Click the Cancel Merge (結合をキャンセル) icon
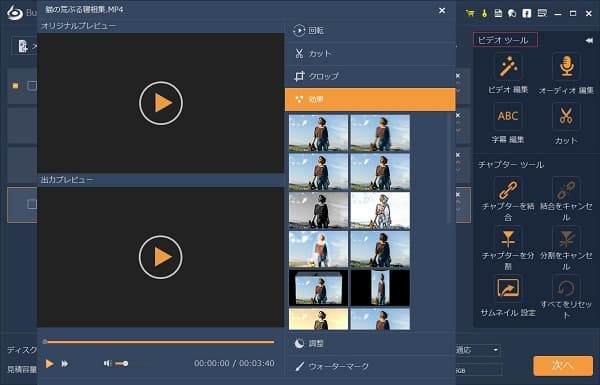Image resolution: width=600 pixels, height=385 pixels. click(566, 189)
